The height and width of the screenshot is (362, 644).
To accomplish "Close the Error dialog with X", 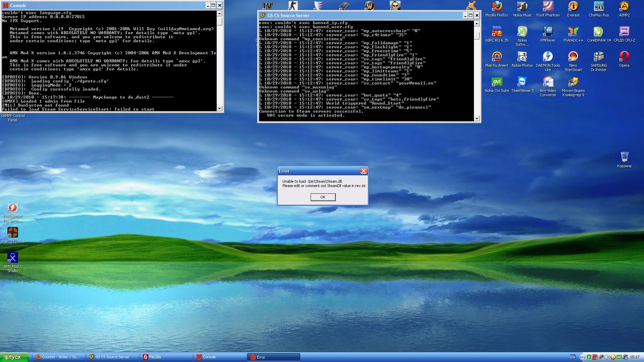I will tap(364, 171).
